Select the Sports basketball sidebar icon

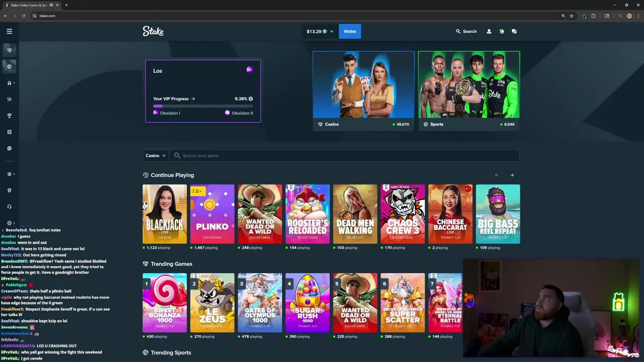[9, 66]
